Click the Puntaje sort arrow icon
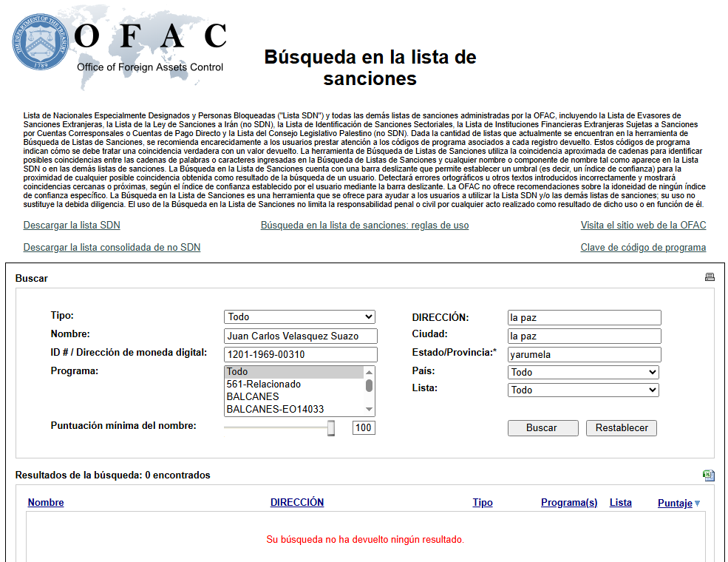The height and width of the screenshot is (562, 728). click(697, 504)
